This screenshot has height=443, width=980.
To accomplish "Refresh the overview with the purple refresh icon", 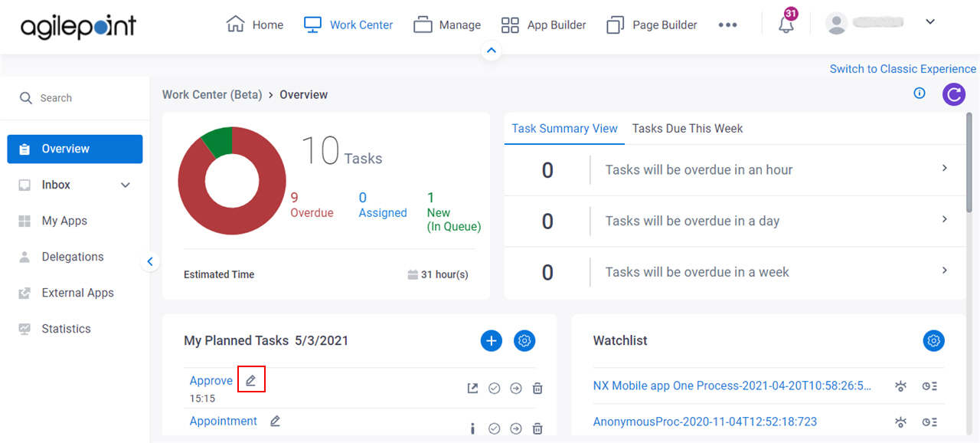I will (954, 94).
